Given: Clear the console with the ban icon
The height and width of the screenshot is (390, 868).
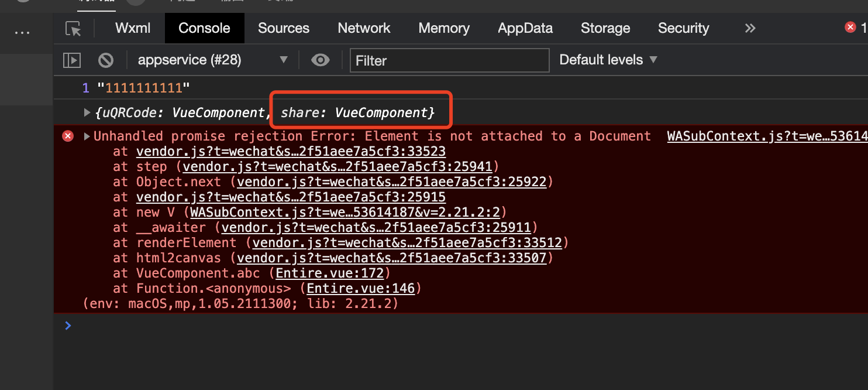Looking at the screenshot, I should tap(105, 60).
